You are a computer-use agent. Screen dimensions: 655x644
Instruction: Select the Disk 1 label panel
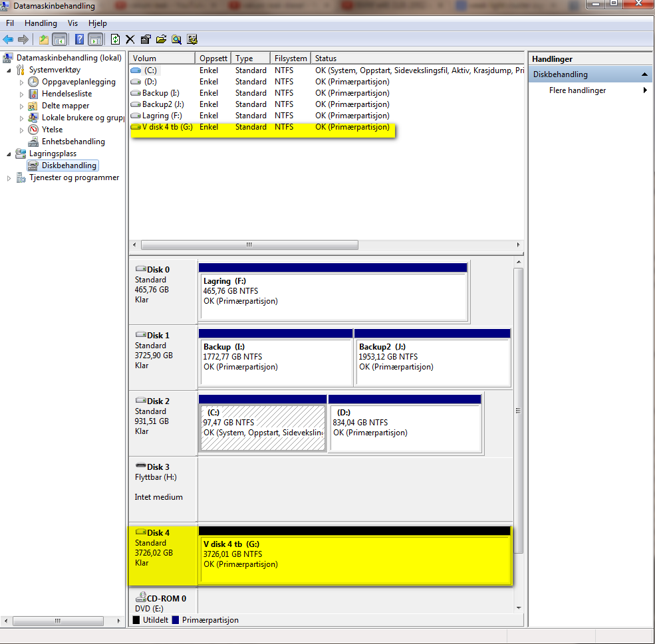tap(163, 358)
